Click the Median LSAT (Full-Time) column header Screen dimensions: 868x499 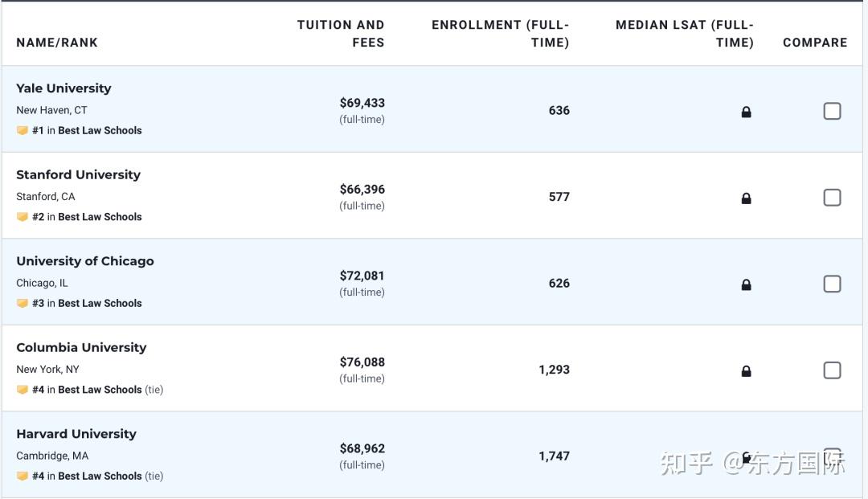tap(685, 34)
